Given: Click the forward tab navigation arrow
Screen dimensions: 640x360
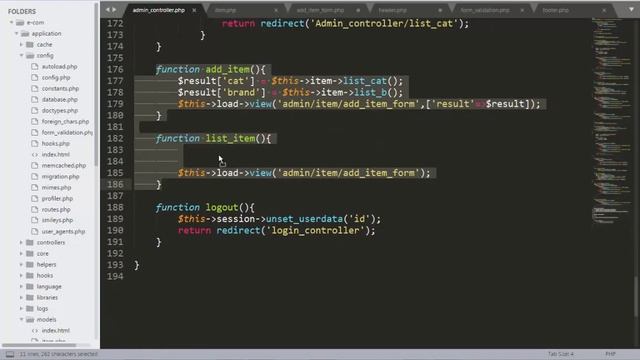Looking at the screenshot, I should tap(114, 9).
